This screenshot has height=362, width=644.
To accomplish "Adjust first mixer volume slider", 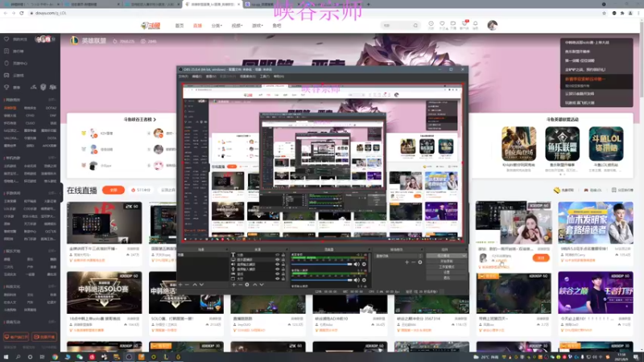I will (x=321, y=265).
